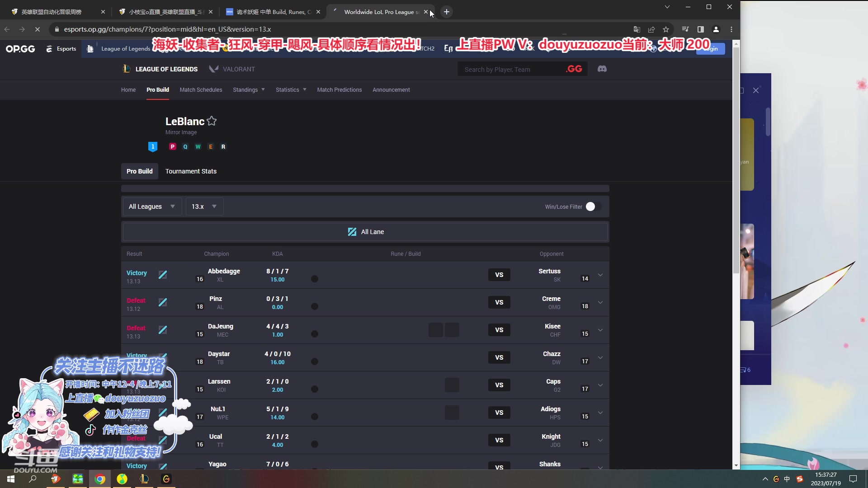The image size is (868, 488).
Task: Open opponent Caps player link
Action: coord(553,381)
